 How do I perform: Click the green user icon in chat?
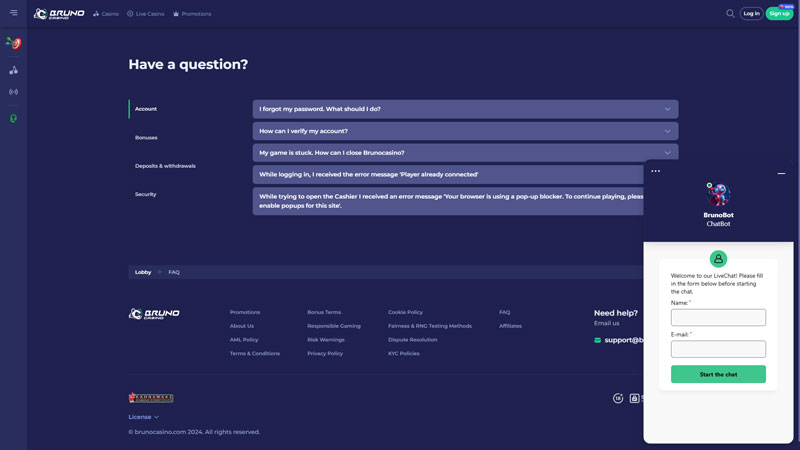[x=718, y=259]
